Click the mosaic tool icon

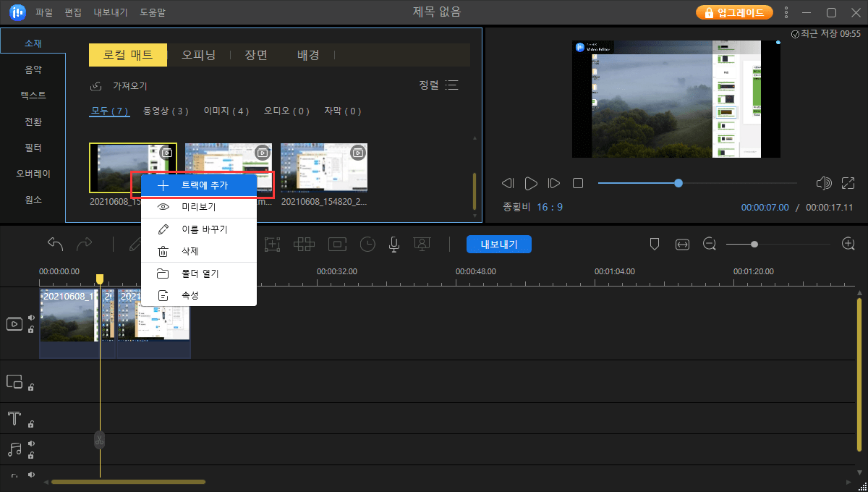coord(304,244)
